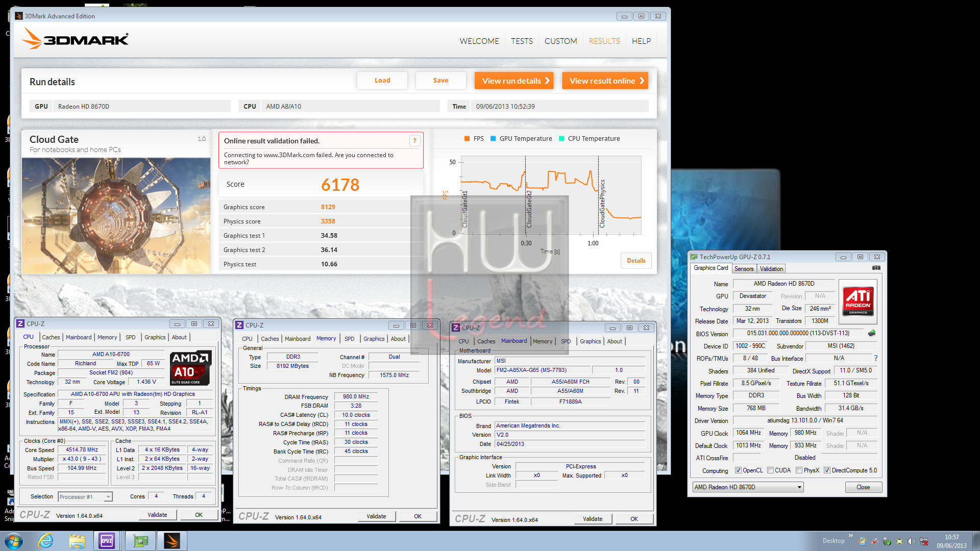Open the Caches tab in the left CPU-Z window
Viewport: 980px width, 551px height.
(51, 337)
